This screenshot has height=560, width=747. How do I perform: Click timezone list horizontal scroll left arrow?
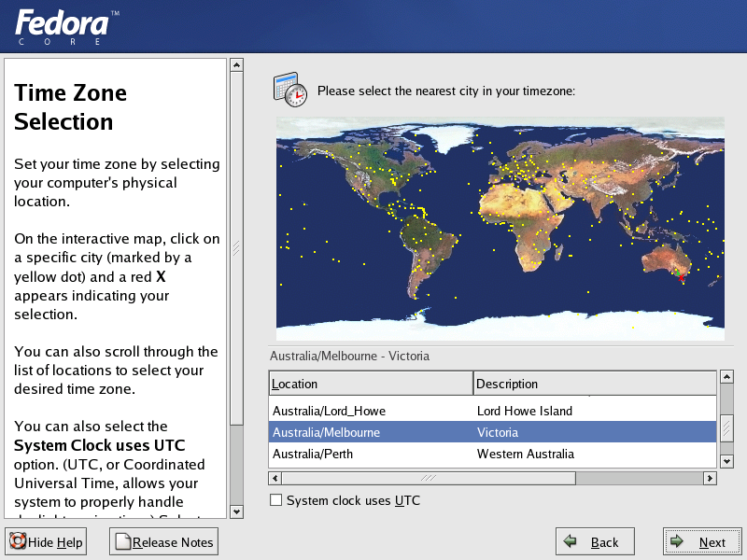pyautogui.click(x=275, y=478)
